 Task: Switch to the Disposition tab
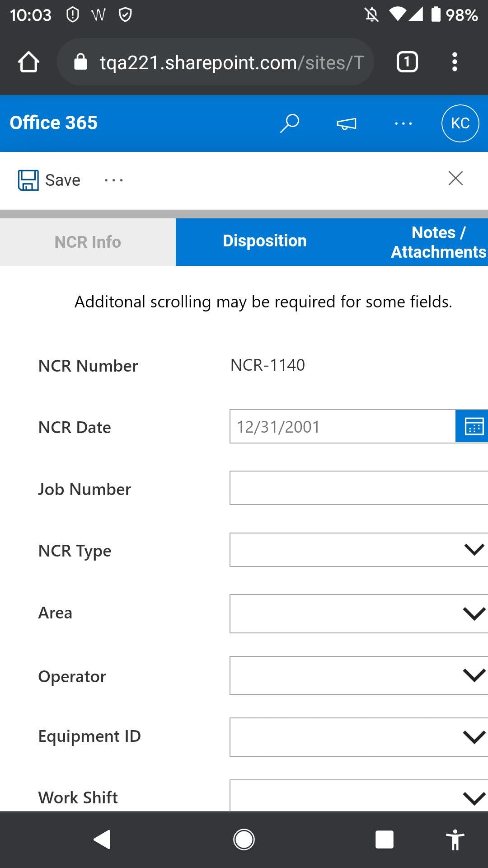point(264,241)
